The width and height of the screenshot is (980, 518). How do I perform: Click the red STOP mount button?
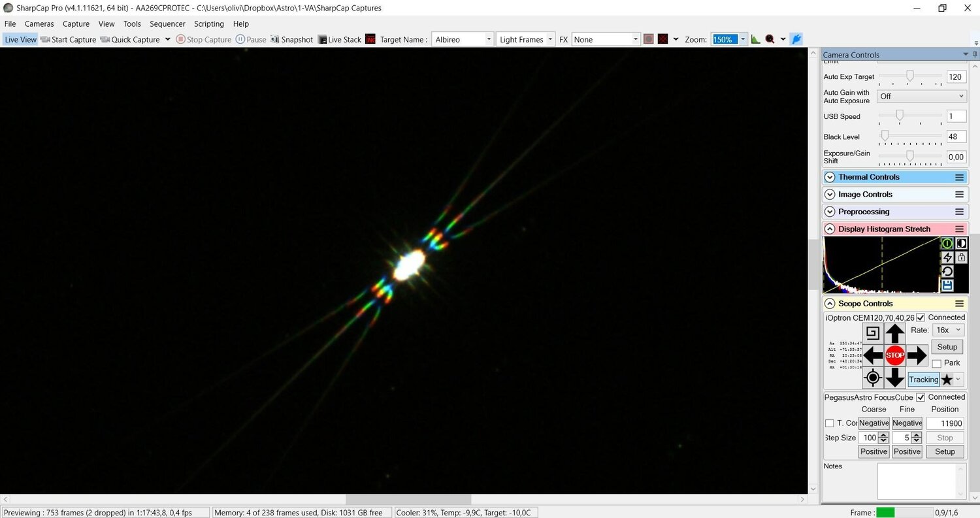tap(894, 355)
